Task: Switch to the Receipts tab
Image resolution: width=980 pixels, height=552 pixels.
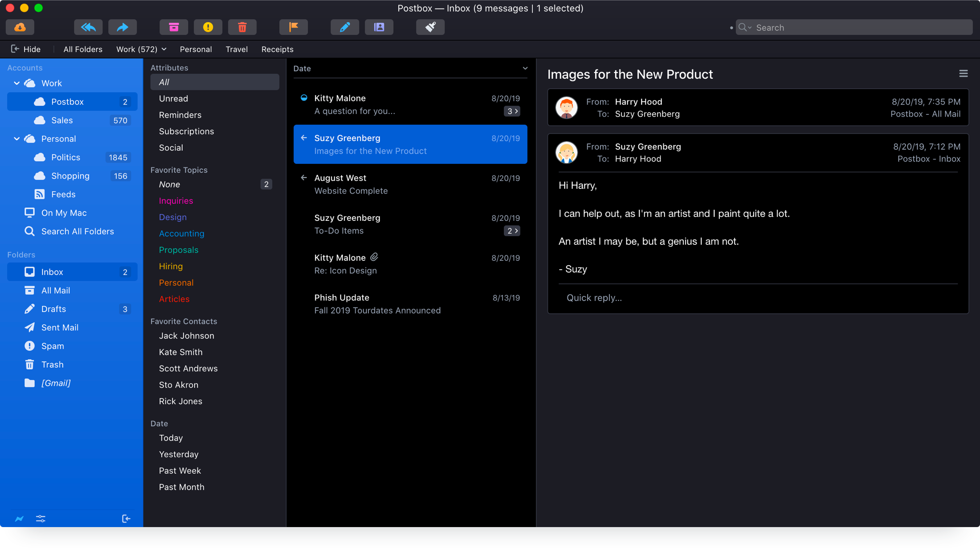Action: [277, 49]
